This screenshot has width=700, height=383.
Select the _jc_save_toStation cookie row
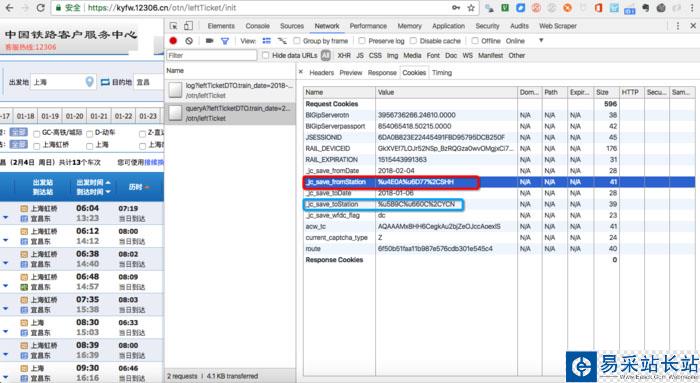click(499, 204)
